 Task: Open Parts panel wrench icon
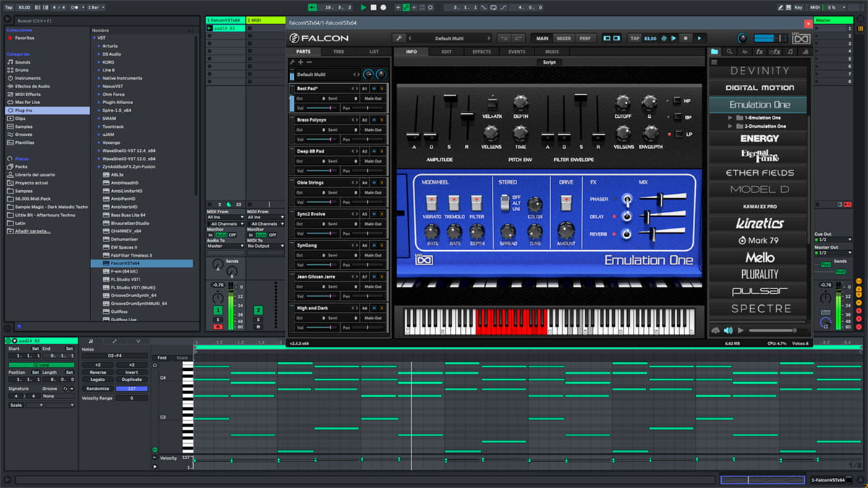292,62
